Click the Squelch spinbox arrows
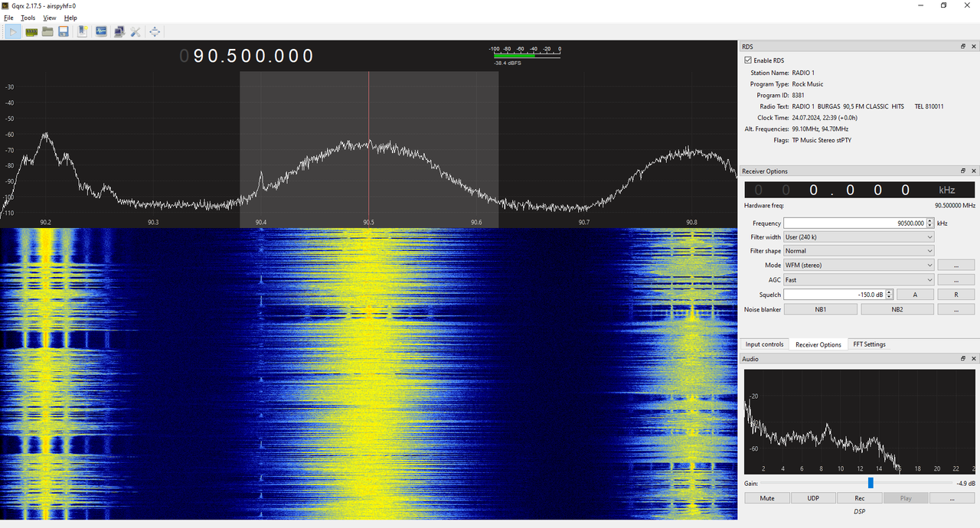 (x=889, y=295)
